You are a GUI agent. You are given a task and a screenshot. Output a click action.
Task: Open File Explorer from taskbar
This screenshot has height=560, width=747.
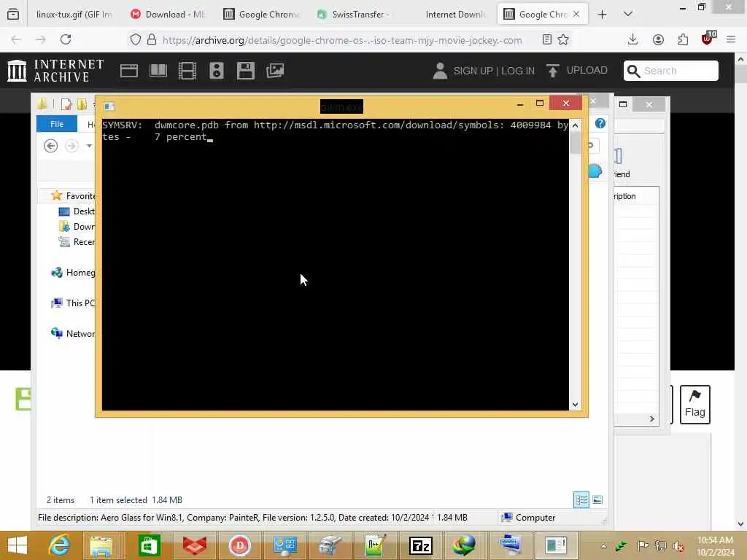101,545
